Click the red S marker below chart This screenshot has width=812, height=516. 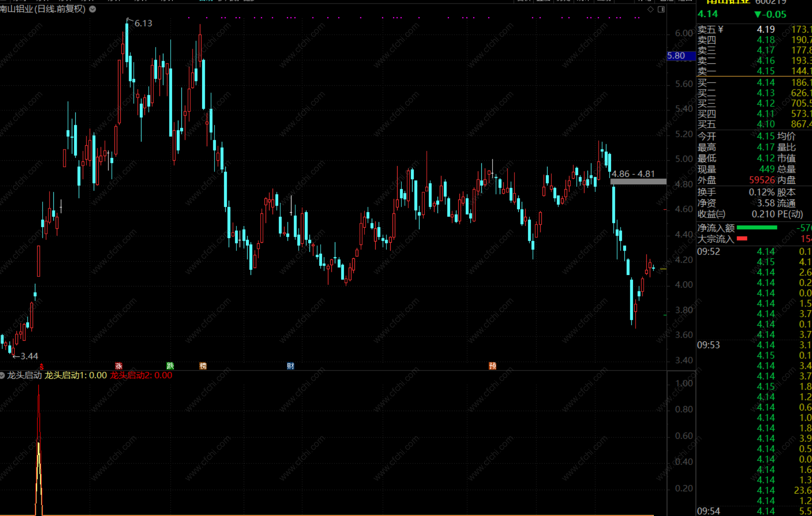42,366
